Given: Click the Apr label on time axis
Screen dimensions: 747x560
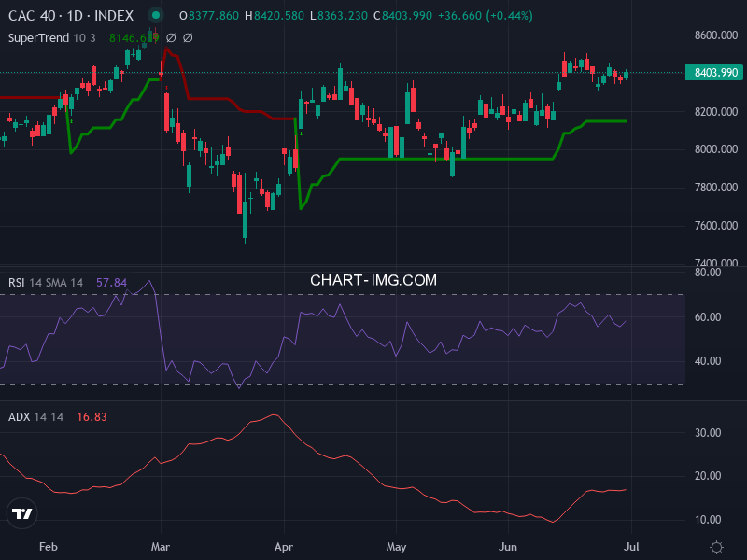Looking at the screenshot, I should coord(284,547).
